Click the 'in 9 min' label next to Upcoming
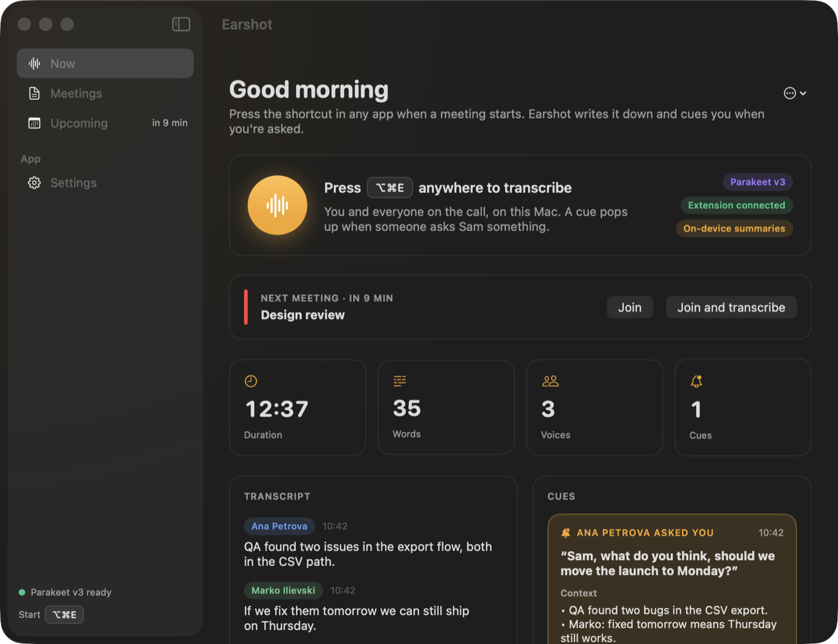 [170, 122]
